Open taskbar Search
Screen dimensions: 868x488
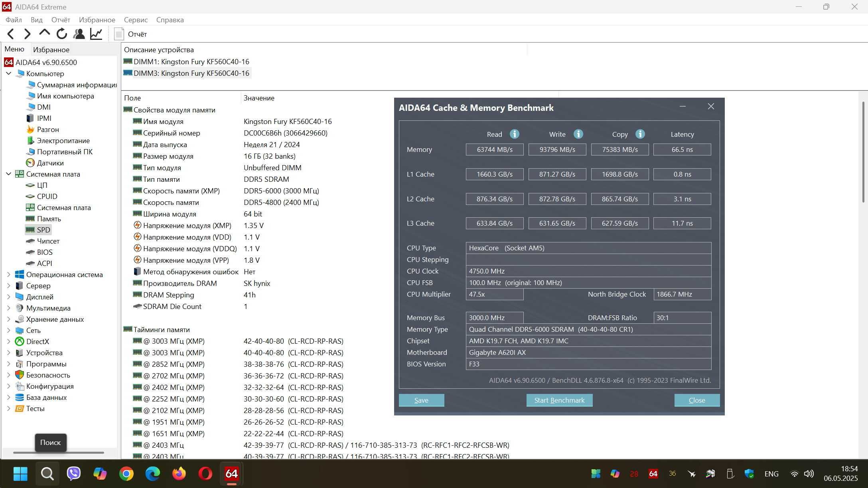click(47, 474)
